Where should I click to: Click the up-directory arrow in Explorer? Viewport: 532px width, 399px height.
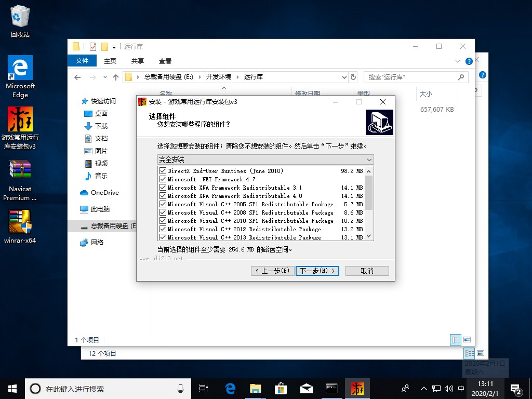pyautogui.click(x=116, y=77)
